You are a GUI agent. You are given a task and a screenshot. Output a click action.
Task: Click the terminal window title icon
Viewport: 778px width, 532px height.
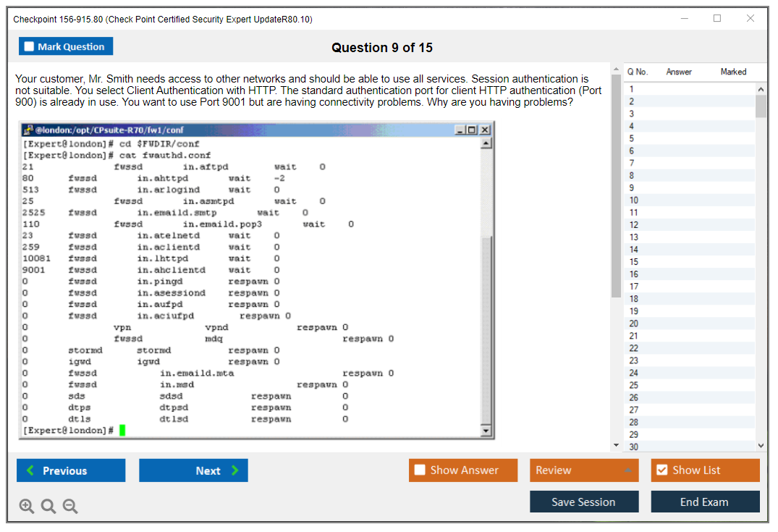point(28,130)
